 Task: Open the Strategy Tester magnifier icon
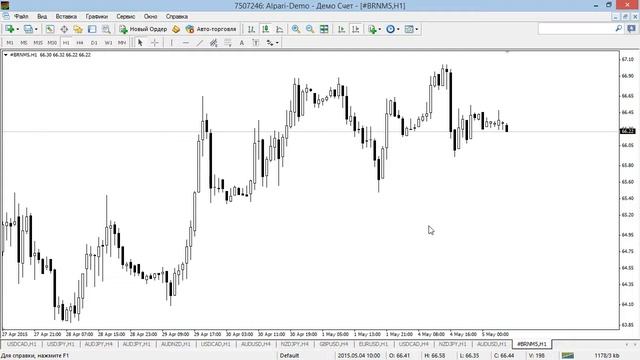tap(106, 29)
